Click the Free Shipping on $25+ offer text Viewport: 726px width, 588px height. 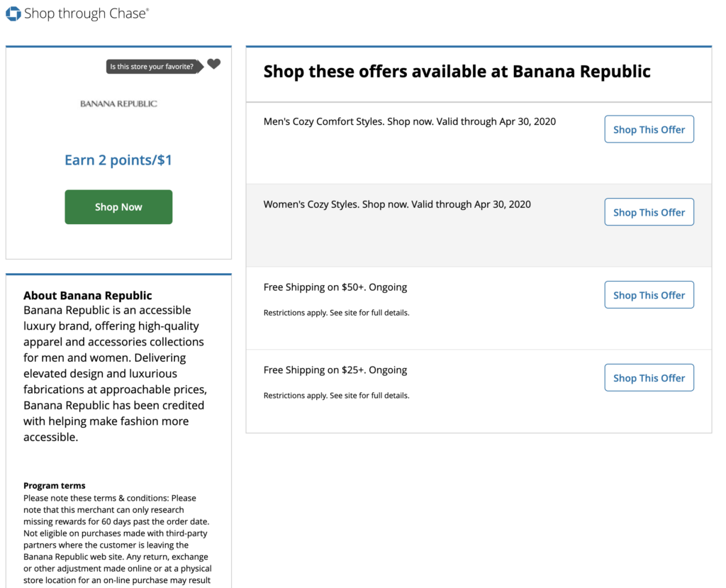click(x=335, y=370)
